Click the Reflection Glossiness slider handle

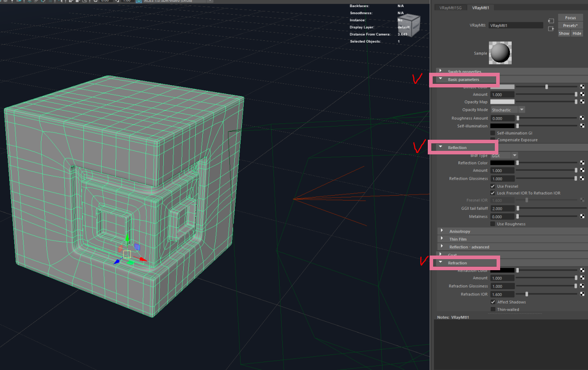pyautogui.click(x=576, y=178)
